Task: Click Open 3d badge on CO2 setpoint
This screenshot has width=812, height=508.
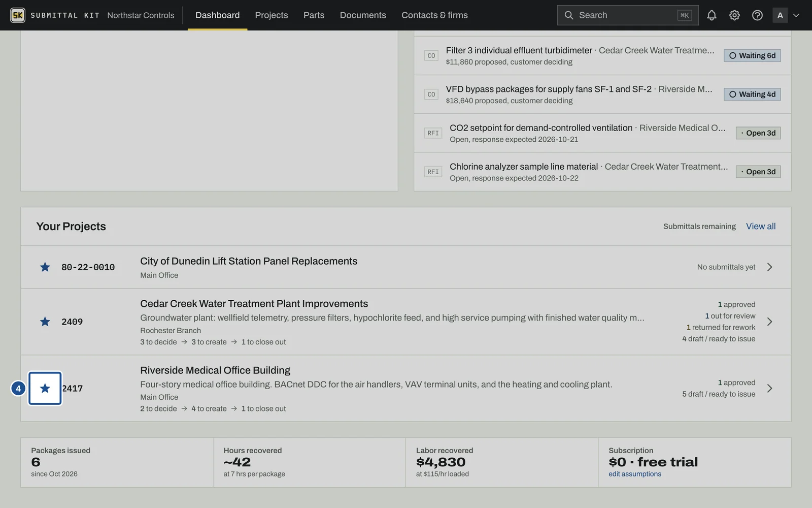Action: 758,133
